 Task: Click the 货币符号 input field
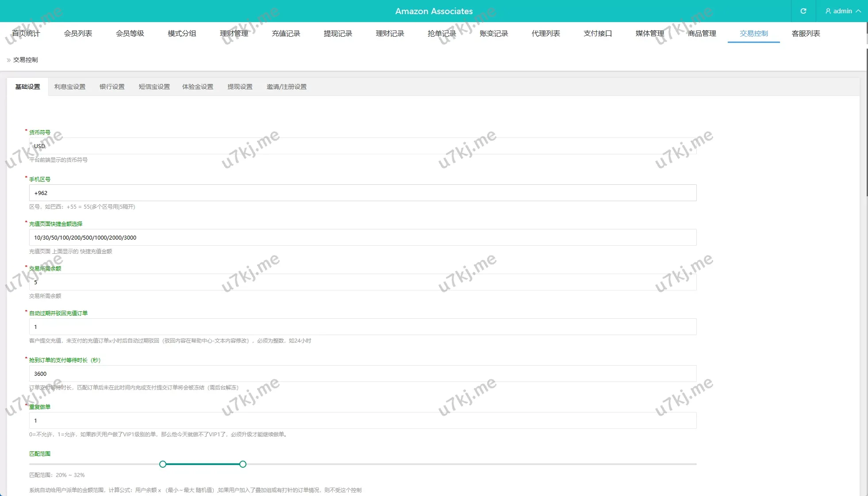[x=363, y=146]
